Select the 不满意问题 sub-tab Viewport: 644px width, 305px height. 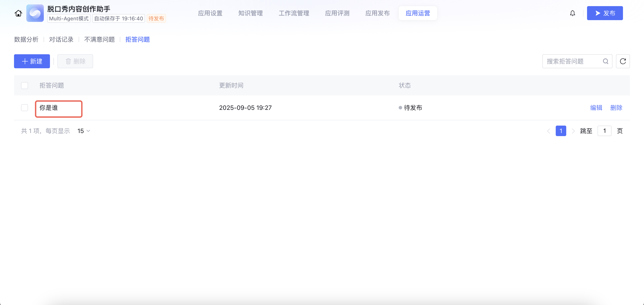(x=99, y=39)
